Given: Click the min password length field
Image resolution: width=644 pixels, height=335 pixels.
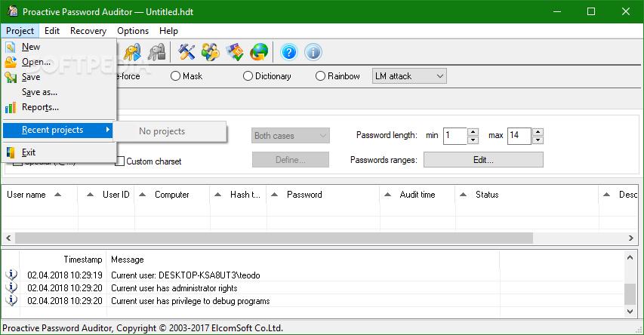Looking at the screenshot, I should (x=455, y=136).
